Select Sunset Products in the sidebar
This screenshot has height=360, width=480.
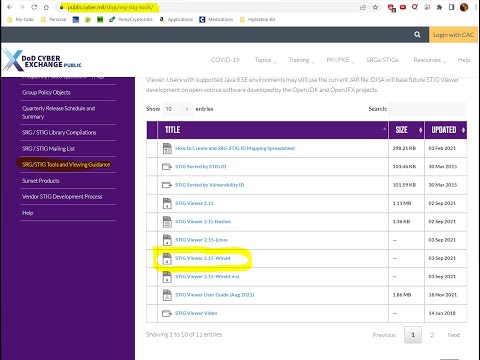pos(41,181)
